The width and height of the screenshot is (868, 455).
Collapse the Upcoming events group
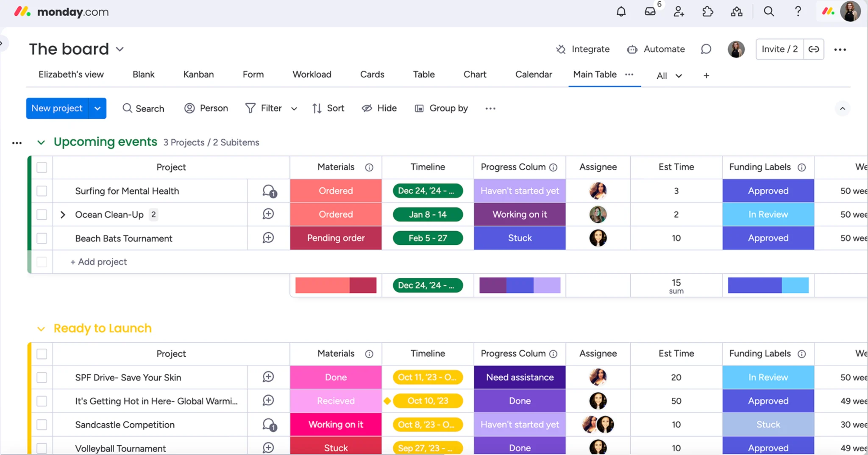[41, 142]
